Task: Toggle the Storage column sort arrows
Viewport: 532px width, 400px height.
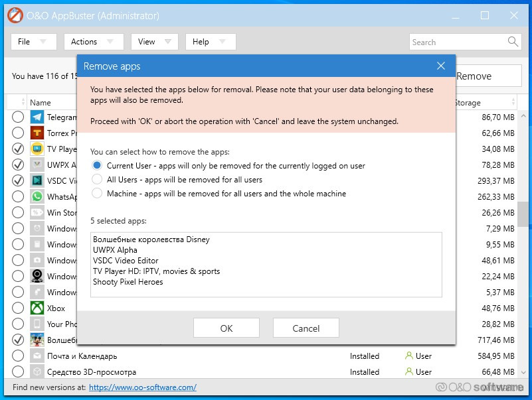Action: pos(513,101)
